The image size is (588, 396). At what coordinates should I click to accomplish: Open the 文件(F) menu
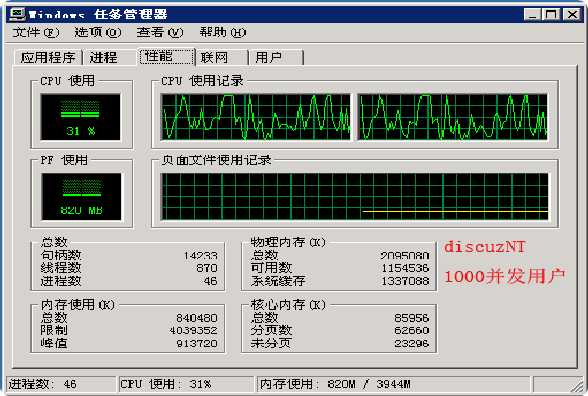[x=36, y=33]
